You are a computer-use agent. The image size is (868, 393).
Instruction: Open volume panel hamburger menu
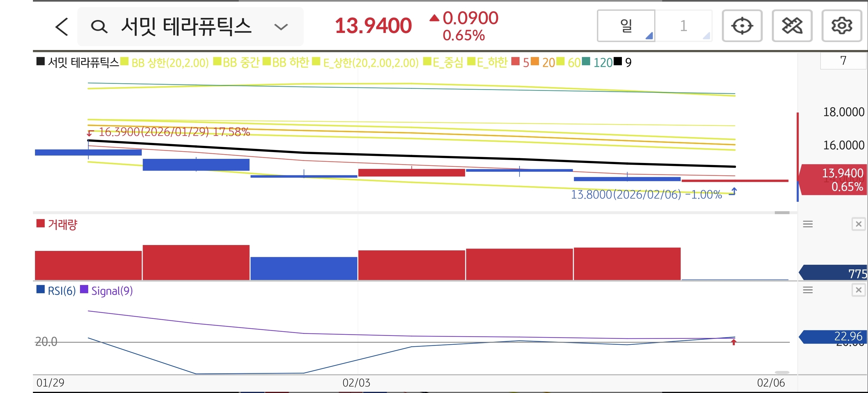pos(808,224)
